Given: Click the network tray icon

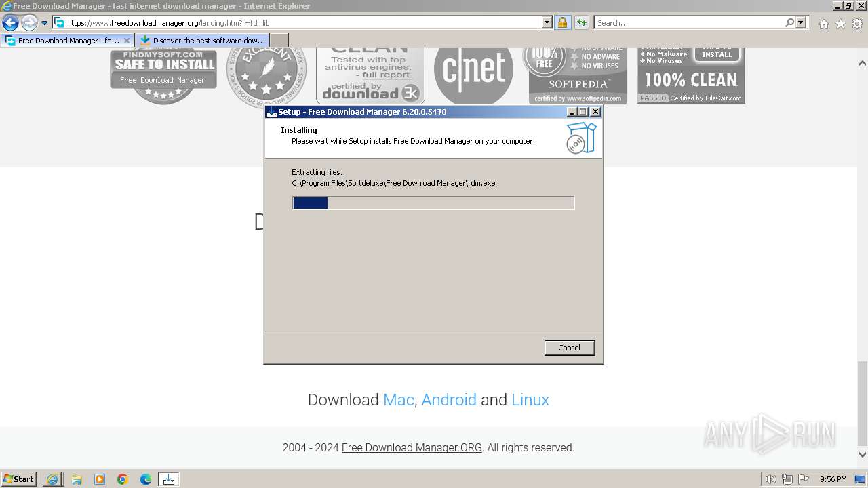Looking at the screenshot, I should pos(787,479).
